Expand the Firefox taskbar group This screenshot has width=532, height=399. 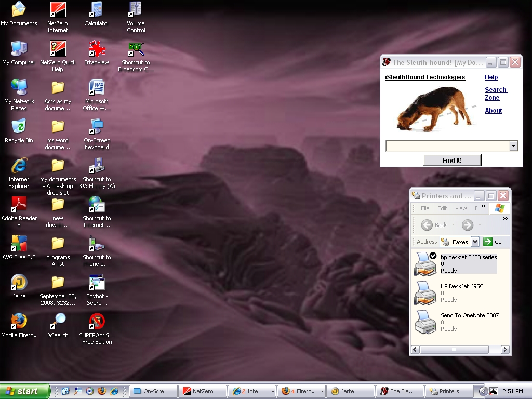click(x=322, y=391)
